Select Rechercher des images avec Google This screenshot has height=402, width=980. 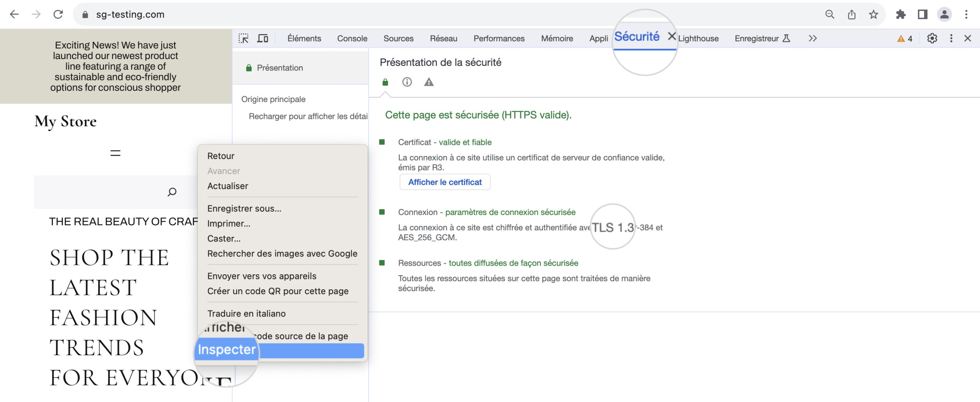(283, 253)
